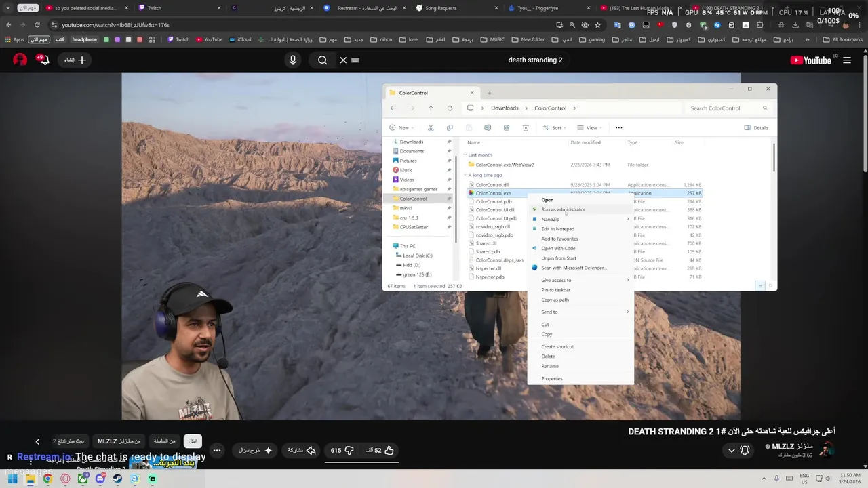
Task: Open Chrome downloads icon
Action: click(x=794, y=25)
